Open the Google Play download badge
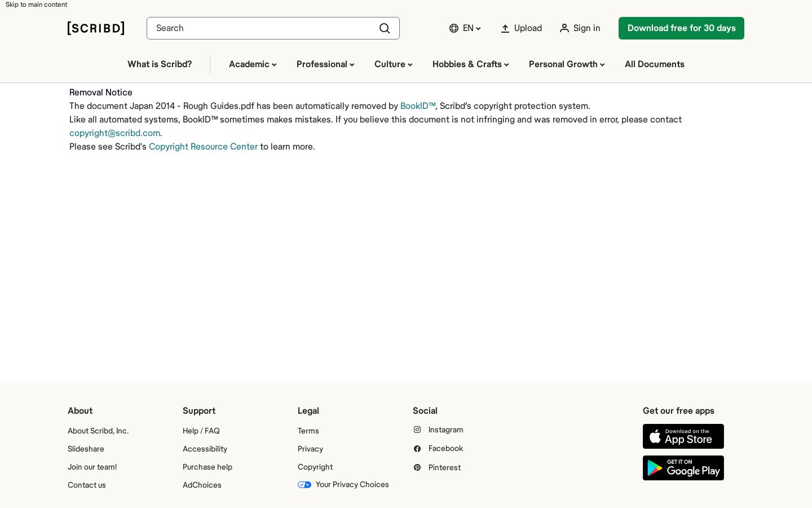The width and height of the screenshot is (812, 508). pyautogui.click(x=683, y=468)
